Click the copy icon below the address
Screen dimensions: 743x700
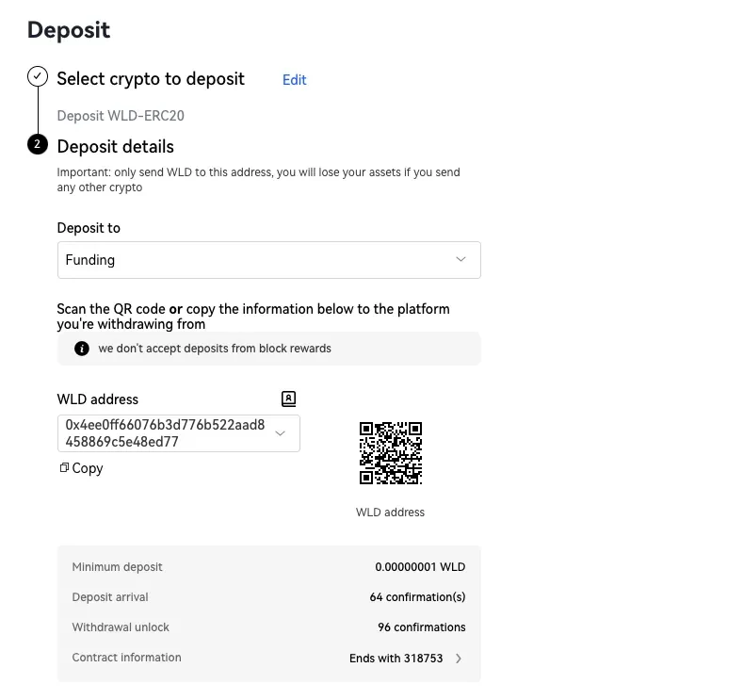64,468
